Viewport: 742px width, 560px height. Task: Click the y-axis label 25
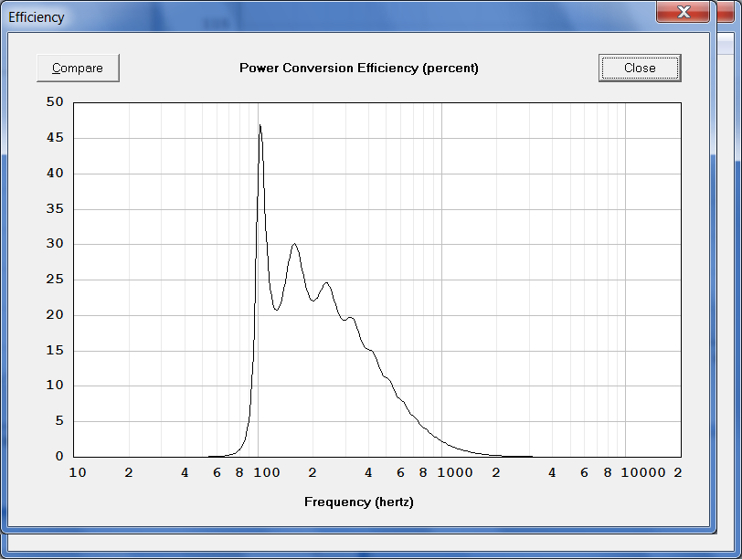(x=55, y=279)
